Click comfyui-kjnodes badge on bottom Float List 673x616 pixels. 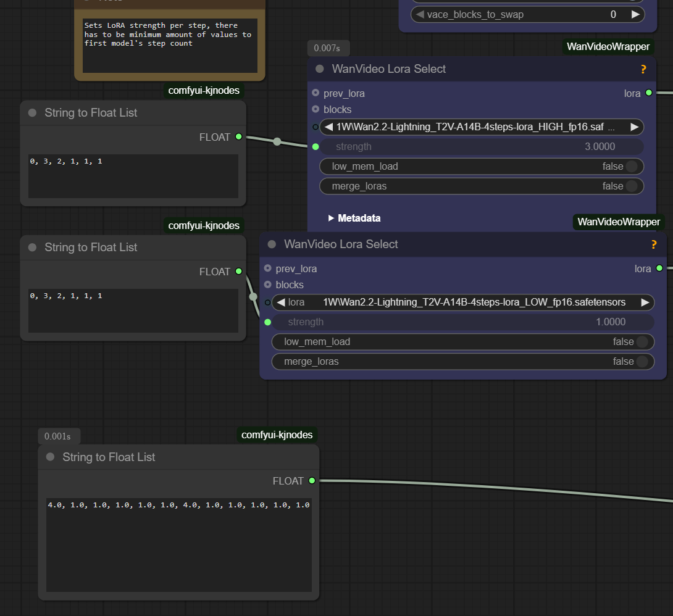(277, 435)
